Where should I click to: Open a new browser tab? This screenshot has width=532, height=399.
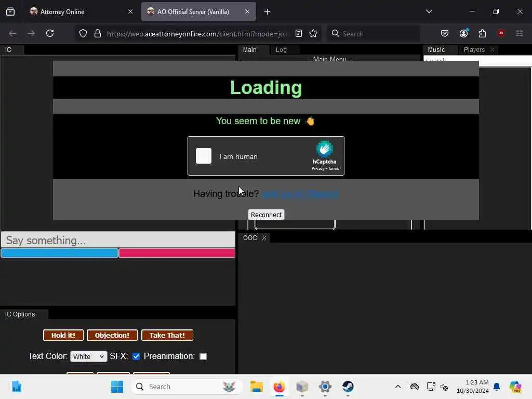[x=268, y=12]
